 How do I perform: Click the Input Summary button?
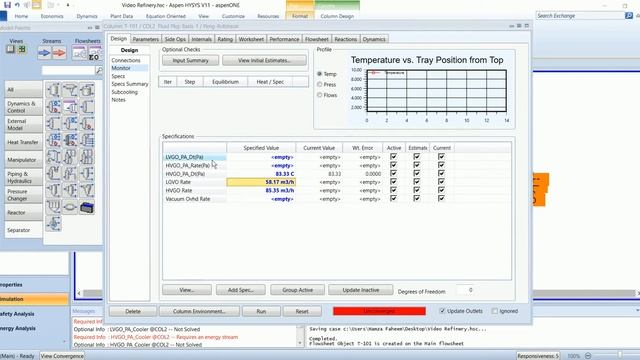[190, 60]
